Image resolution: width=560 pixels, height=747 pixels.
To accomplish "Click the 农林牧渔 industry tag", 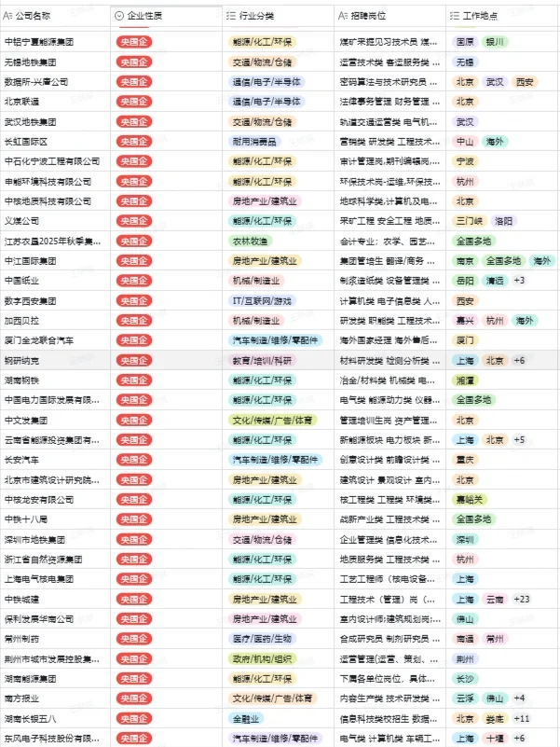I will tap(250, 241).
